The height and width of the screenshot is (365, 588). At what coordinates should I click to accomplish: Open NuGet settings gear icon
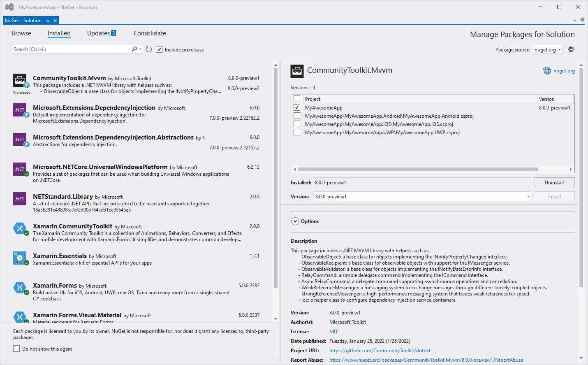click(571, 49)
